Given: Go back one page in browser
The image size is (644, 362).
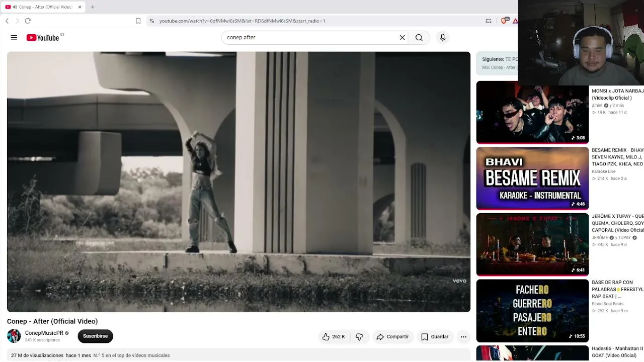Looking at the screenshot, I should click(x=7, y=21).
